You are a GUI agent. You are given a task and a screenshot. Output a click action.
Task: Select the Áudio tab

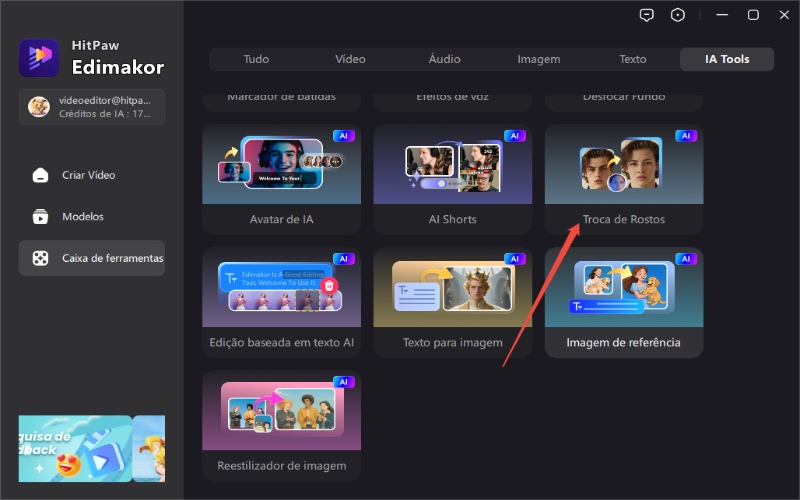(444, 59)
